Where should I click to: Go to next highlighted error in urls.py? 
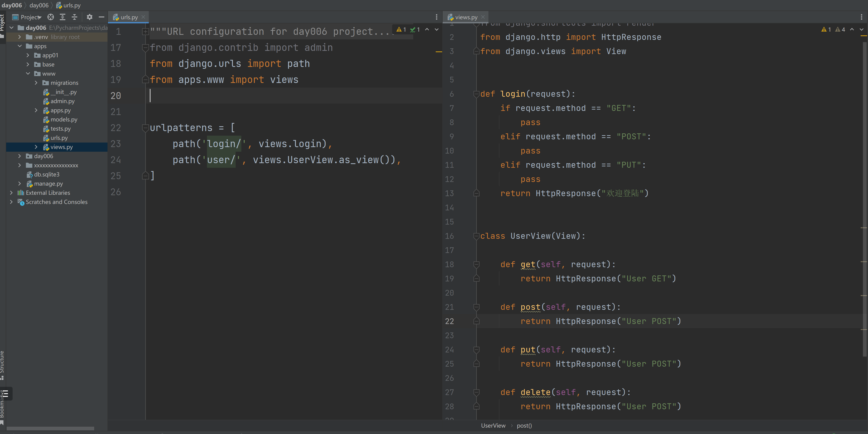(437, 29)
